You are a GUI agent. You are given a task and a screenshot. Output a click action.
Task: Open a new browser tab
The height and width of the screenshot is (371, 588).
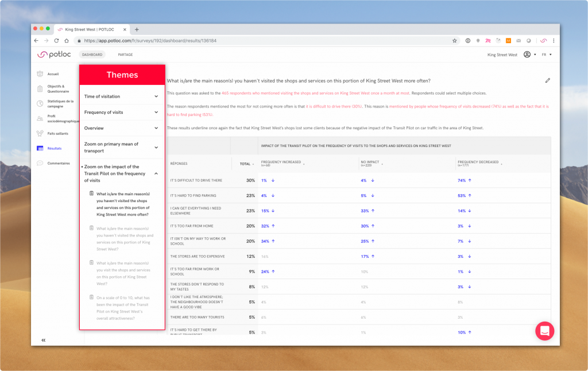137,29
